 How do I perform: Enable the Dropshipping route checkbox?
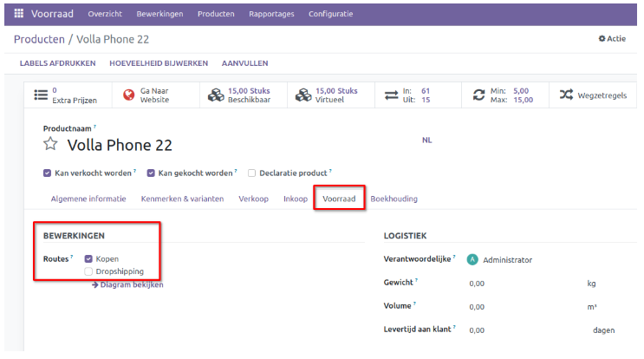88,271
